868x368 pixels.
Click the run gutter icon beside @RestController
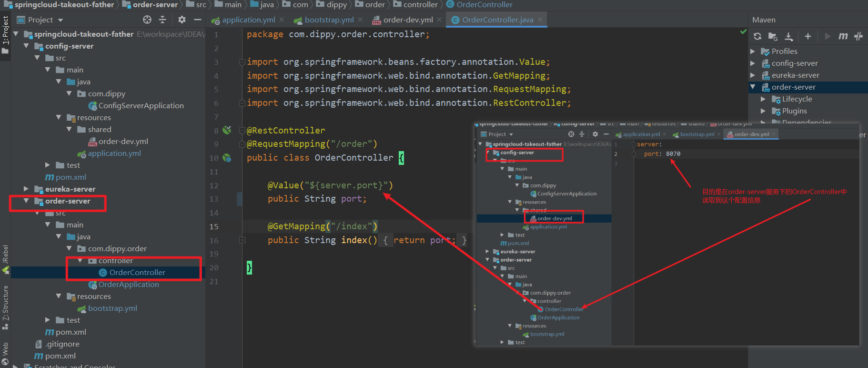tap(227, 130)
